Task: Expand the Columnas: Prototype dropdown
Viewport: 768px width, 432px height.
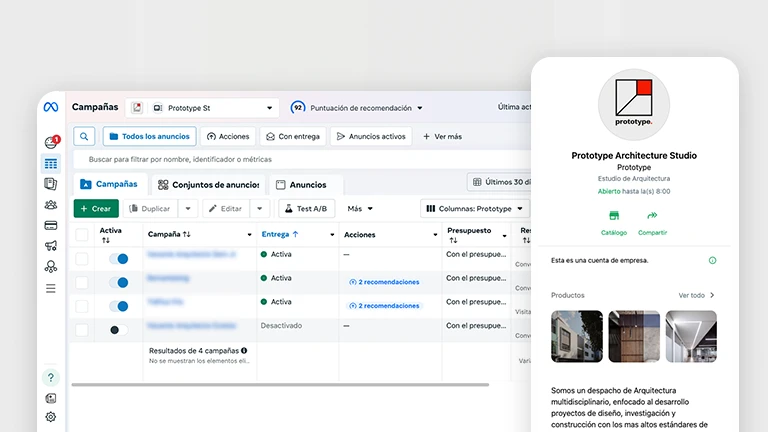Action: tap(473, 209)
